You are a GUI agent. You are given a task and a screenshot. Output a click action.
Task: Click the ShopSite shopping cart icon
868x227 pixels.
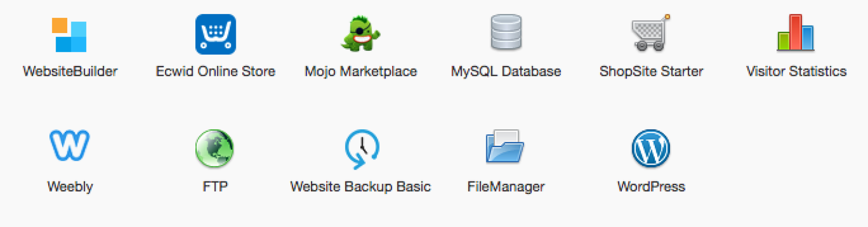(x=650, y=34)
